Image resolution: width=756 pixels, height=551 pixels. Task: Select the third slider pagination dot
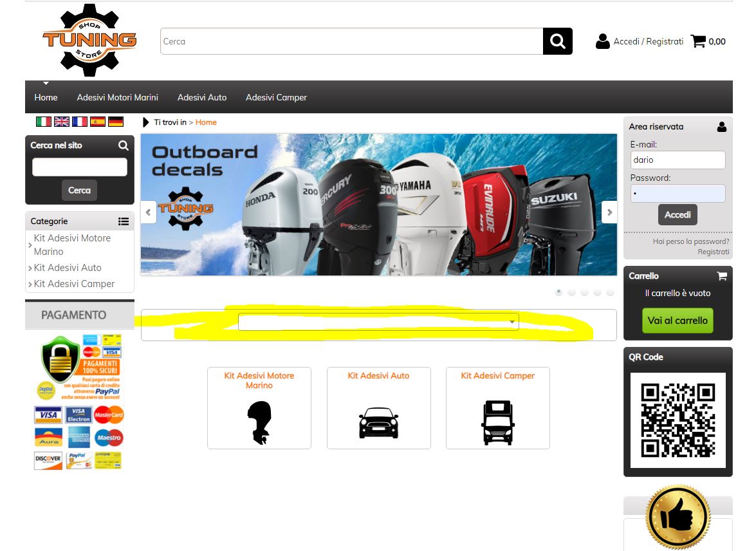click(584, 292)
